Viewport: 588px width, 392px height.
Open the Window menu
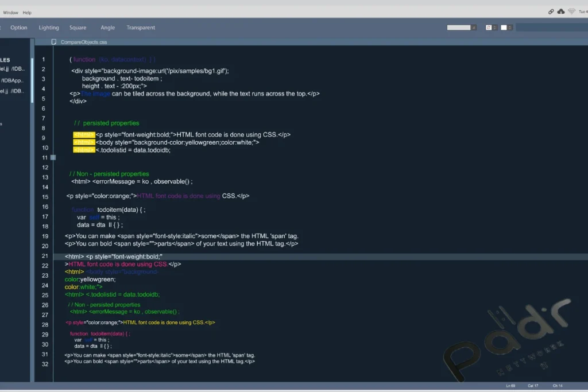click(10, 13)
